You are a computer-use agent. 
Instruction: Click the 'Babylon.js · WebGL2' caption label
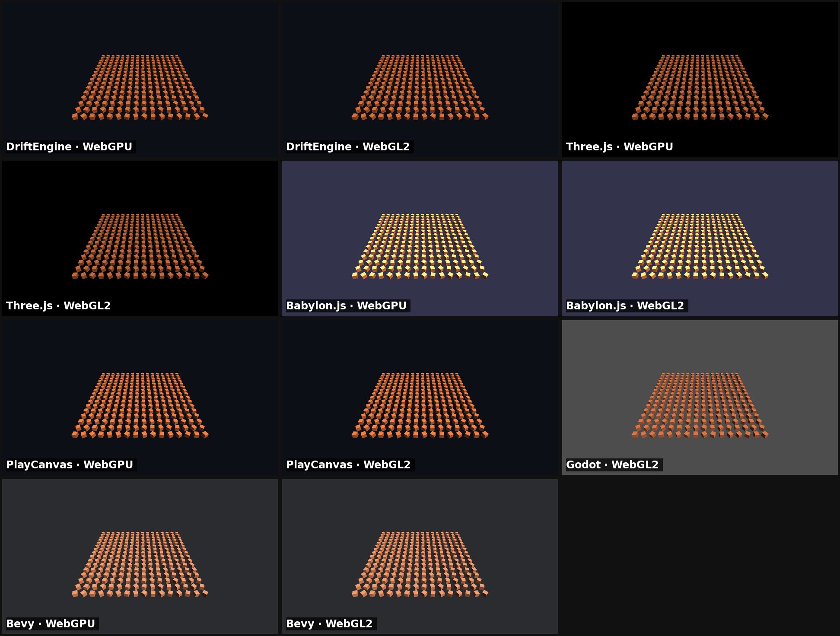625,306
